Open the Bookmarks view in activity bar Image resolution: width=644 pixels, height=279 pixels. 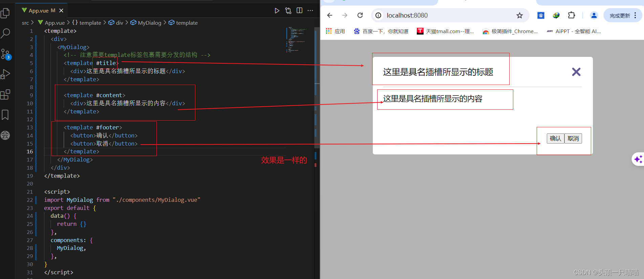point(5,115)
